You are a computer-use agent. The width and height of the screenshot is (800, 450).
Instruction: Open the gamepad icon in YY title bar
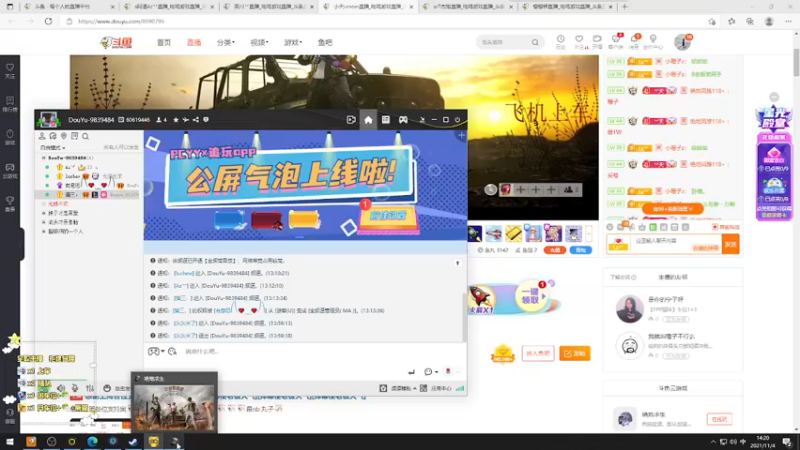click(x=403, y=120)
